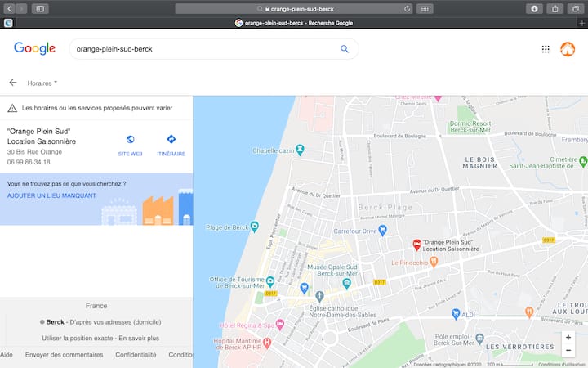Screen dimensions: 588x368
Task: Click Ajouter un lieu manquant link
Action: [x=45, y=196]
